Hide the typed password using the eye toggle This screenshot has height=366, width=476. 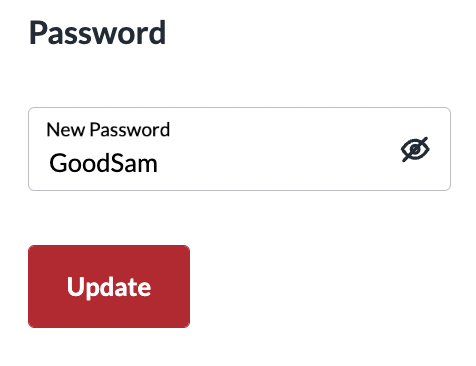coord(415,149)
